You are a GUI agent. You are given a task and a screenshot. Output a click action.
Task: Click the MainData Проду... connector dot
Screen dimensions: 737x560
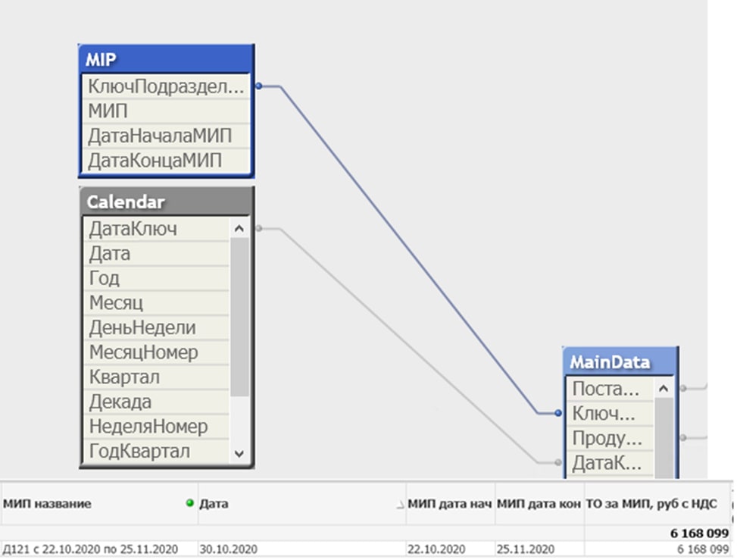[683, 438]
